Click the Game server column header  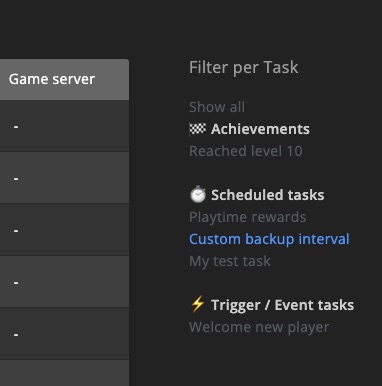point(64,79)
